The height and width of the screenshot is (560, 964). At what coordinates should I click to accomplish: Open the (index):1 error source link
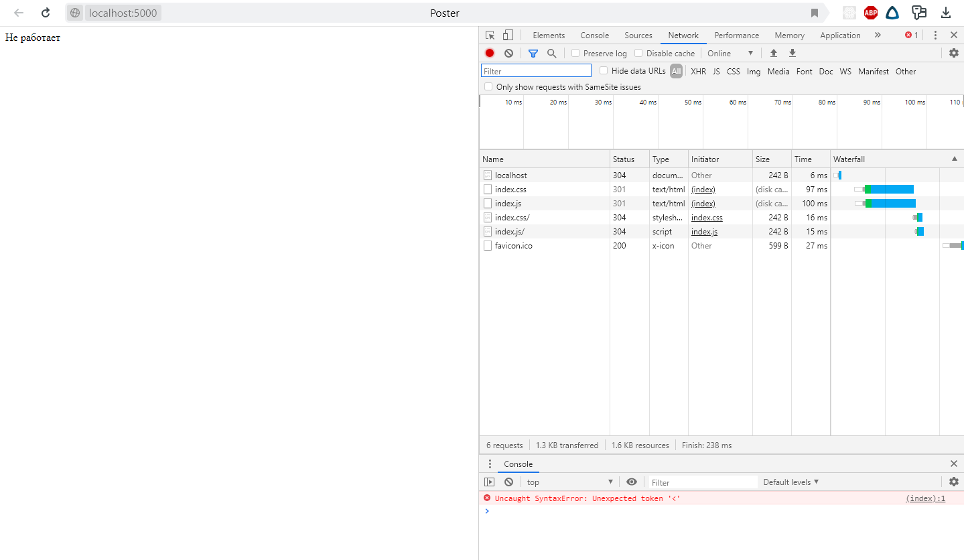click(925, 498)
